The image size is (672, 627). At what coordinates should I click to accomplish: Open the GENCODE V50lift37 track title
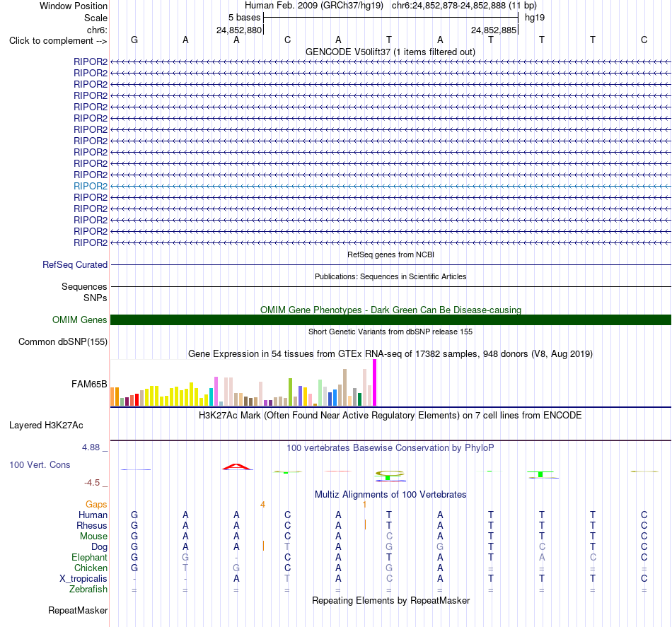pos(390,52)
